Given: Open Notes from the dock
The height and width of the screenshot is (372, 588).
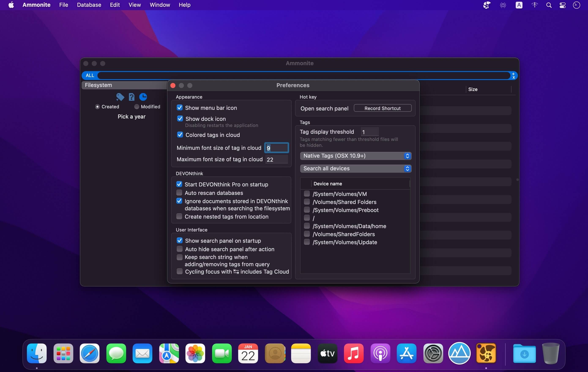Looking at the screenshot, I should 301,353.
